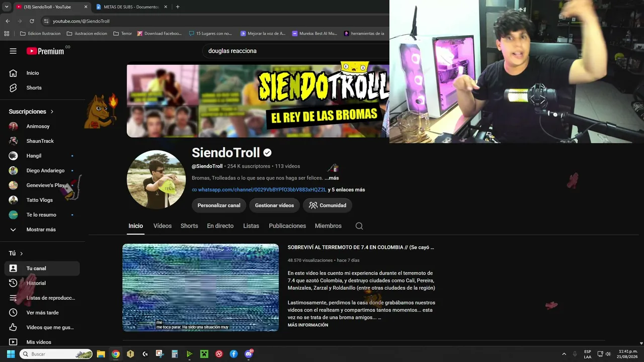Open the Chrome tab search dropdown
Viewport: 644px width, 362px height.
point(7,7)
